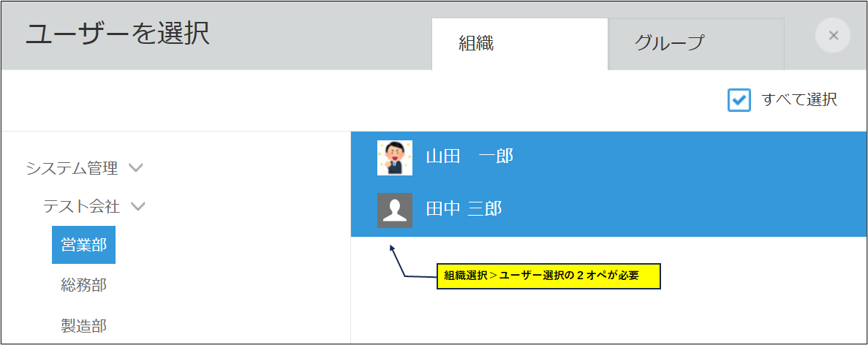Deselect user 田中 三郎 by name
The width and height of the screenshot is (868, 345).
click(x=464, y=210)
